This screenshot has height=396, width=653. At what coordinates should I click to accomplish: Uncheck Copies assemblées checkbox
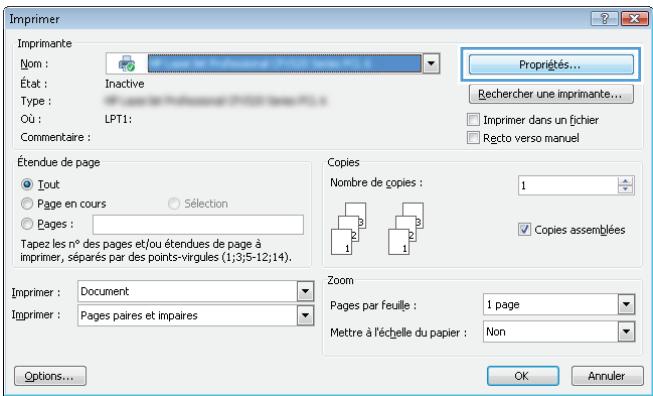pyautogui.click(x=524, y=229)
